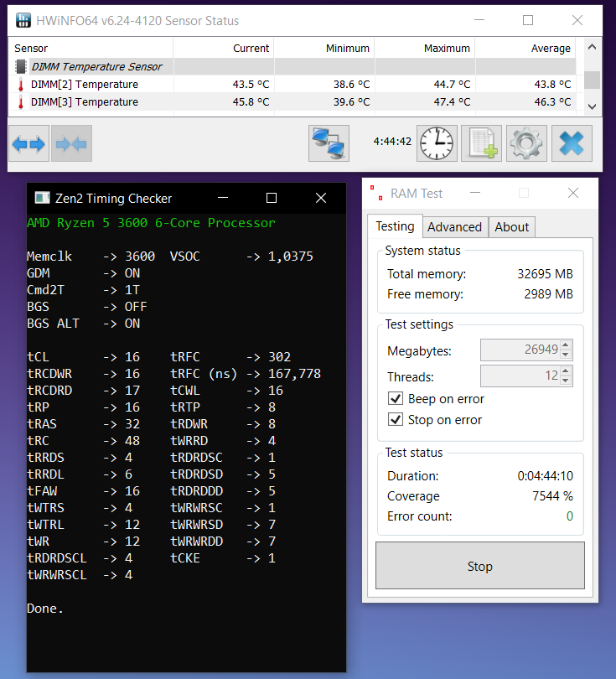
Task: Maximize the Zen2 Timing Checker window
Action: coord(272,198)
